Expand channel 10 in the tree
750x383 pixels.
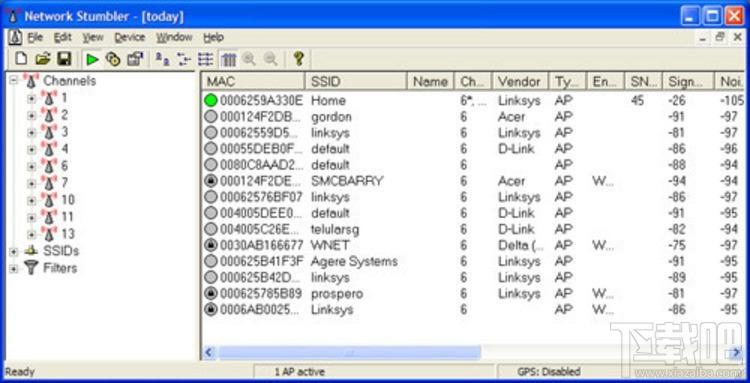[x=32, y=200]
